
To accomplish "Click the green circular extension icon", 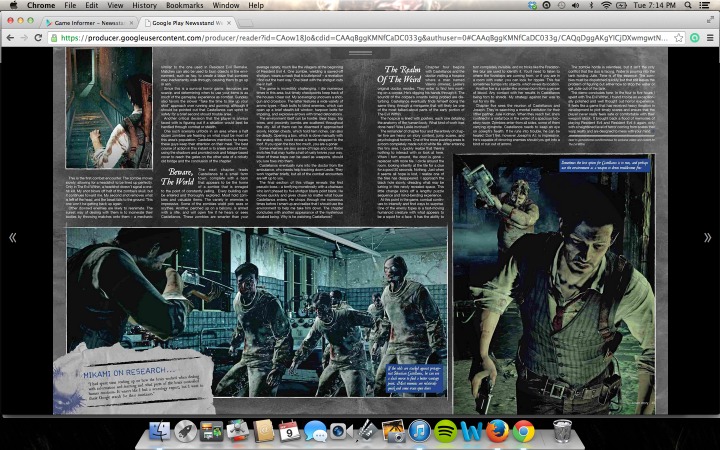I will click(695, 38).
